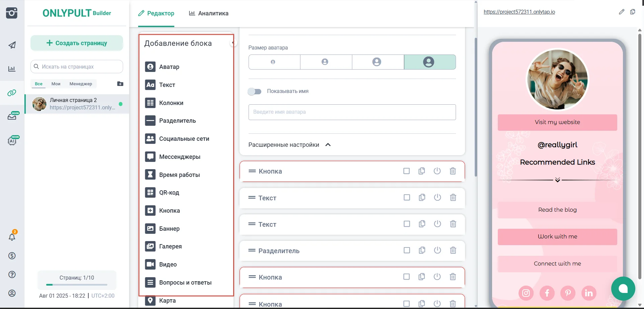Duplicate the Разделитель block row
Image resolution: width=644 pixels, height=309 pixels.
(422, 250)
